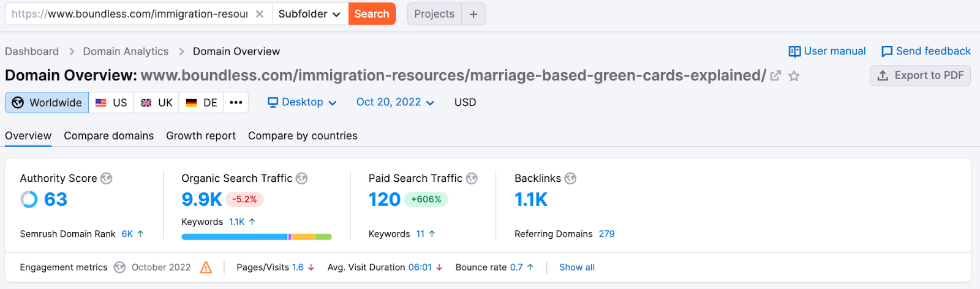This screenshot has height=289, width=980.
Task: Select the Worldwide database option
Action: (x=47, y=103)
